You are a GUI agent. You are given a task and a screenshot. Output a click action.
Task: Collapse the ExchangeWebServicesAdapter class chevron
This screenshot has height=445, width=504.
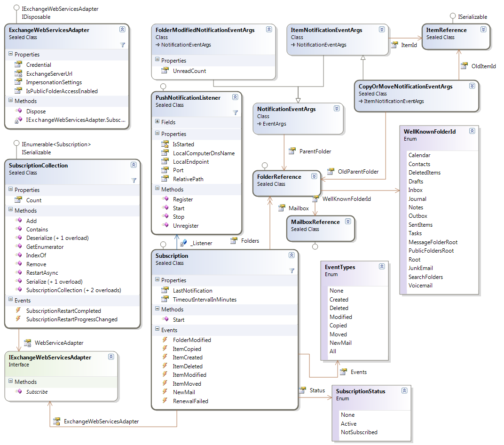click(x=122, y=29)
